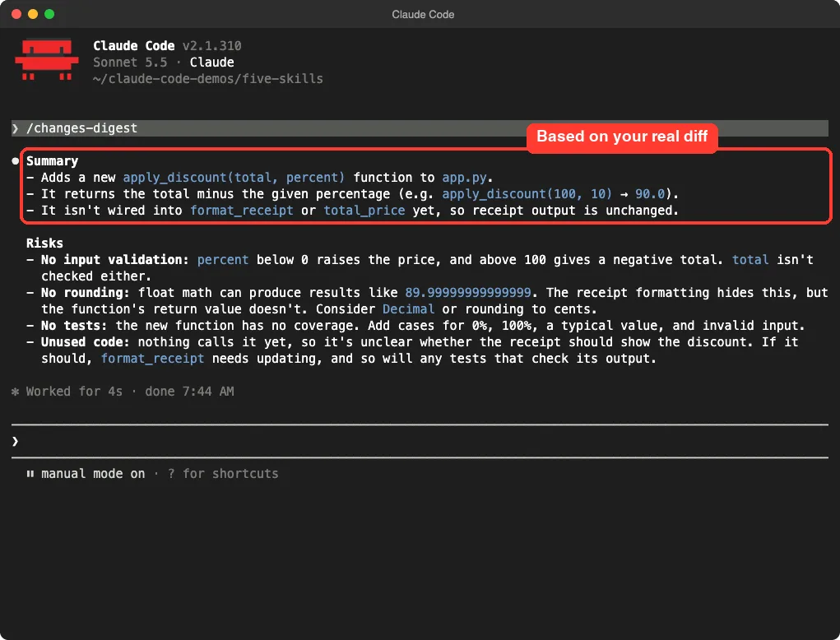Click the white bullet before Summary
The image size is (840, 640).
pos(16,161)
